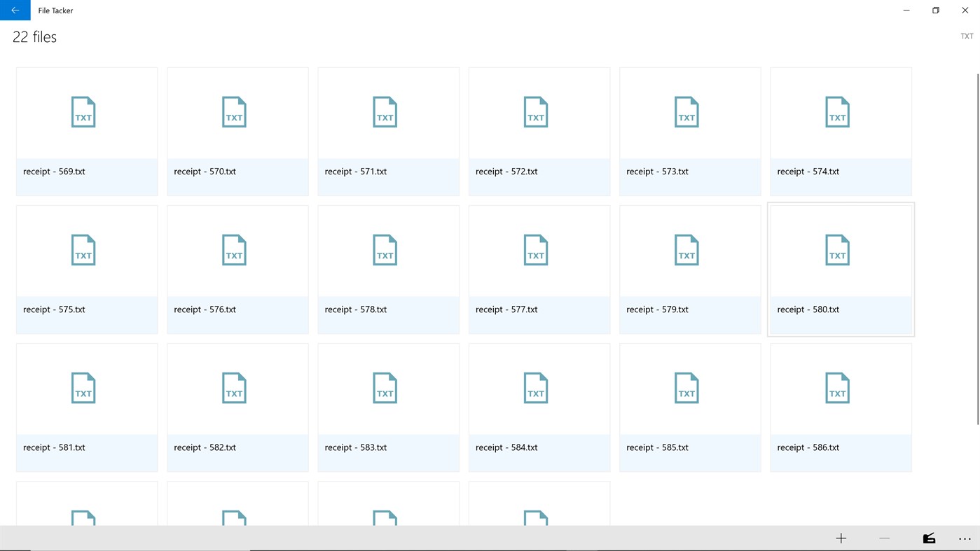Viewport: 980px width, 551px height.
Task: Click TXT icon of receipt - 578.txt
Action: [385, 250]
